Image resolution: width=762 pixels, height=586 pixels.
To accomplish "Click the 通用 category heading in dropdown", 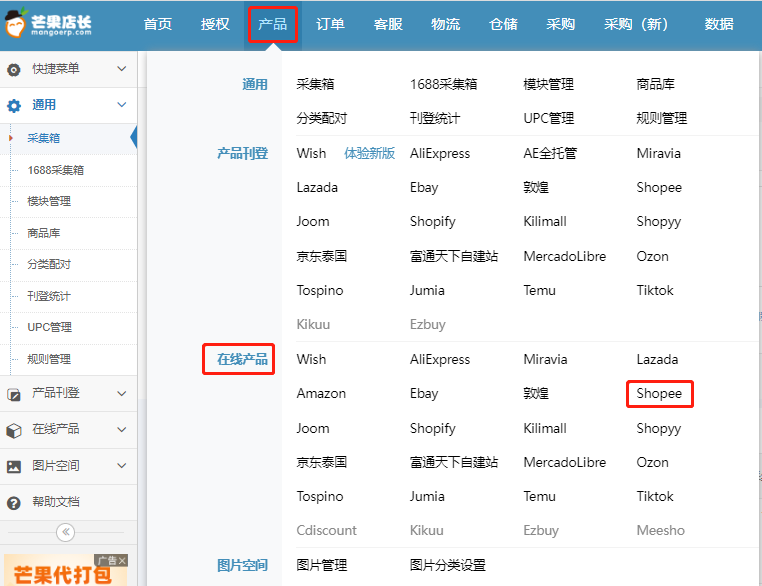I will coord(255,85).
